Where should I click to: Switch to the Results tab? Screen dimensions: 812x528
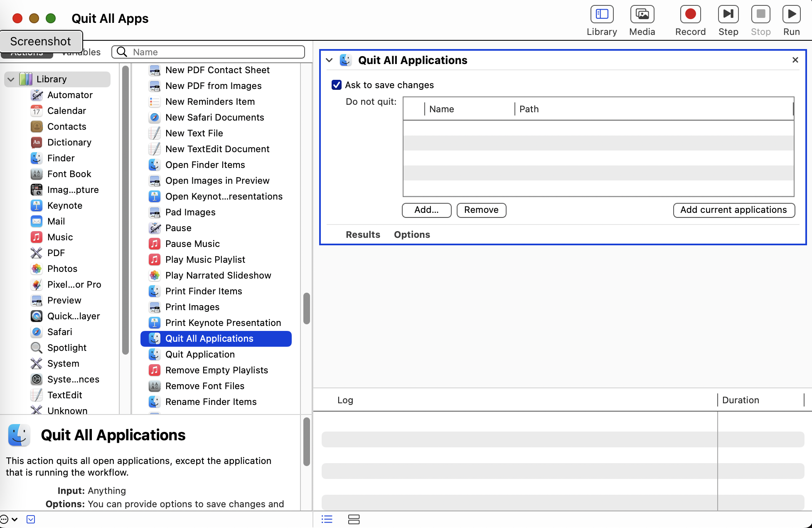[363, 234]
